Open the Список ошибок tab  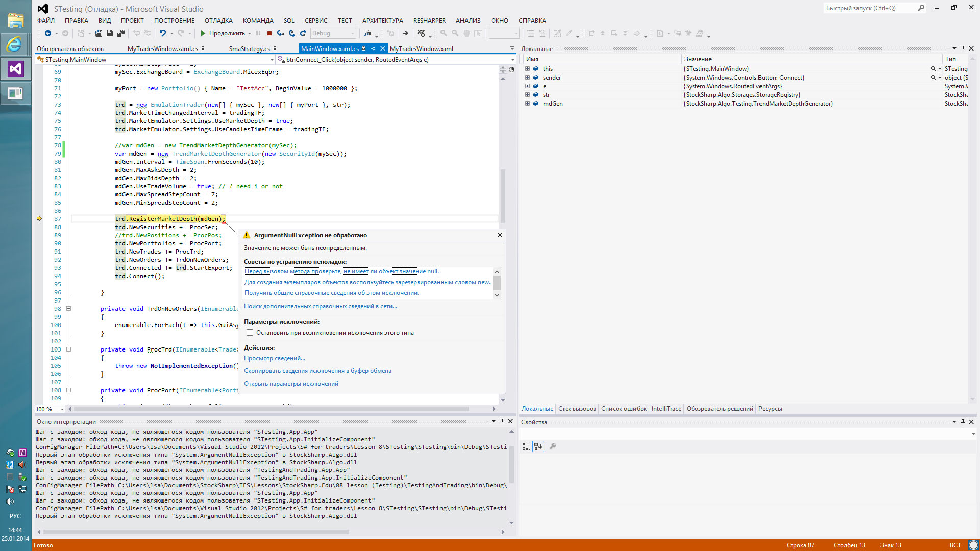click(x=624, y=409)
